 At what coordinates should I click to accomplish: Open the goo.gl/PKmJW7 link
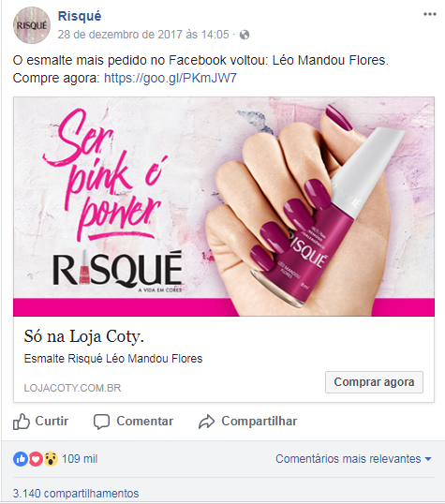tap(171, 78)
